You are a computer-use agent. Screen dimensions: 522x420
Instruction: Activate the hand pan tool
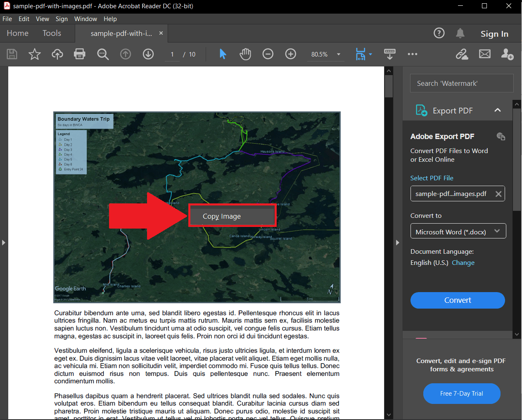245,54
